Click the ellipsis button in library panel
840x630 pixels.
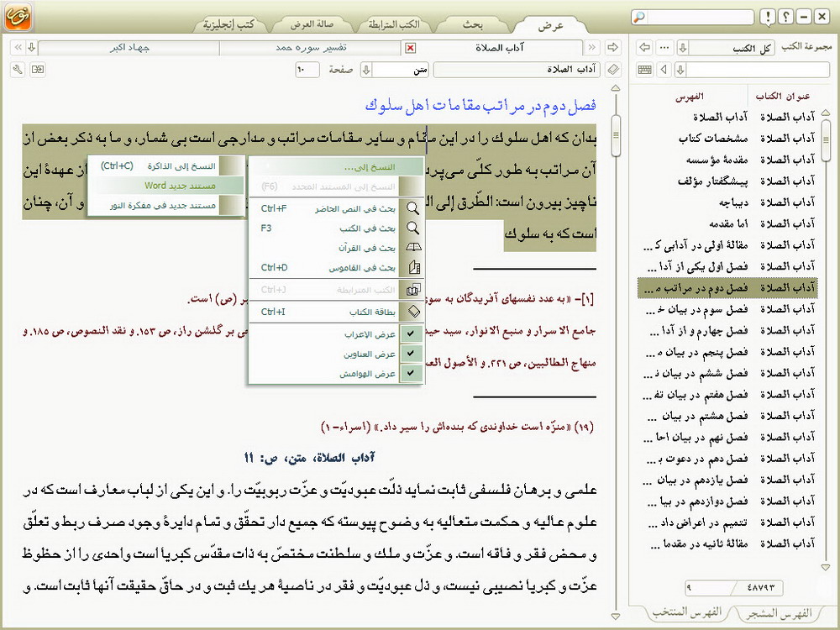(664, 48)
